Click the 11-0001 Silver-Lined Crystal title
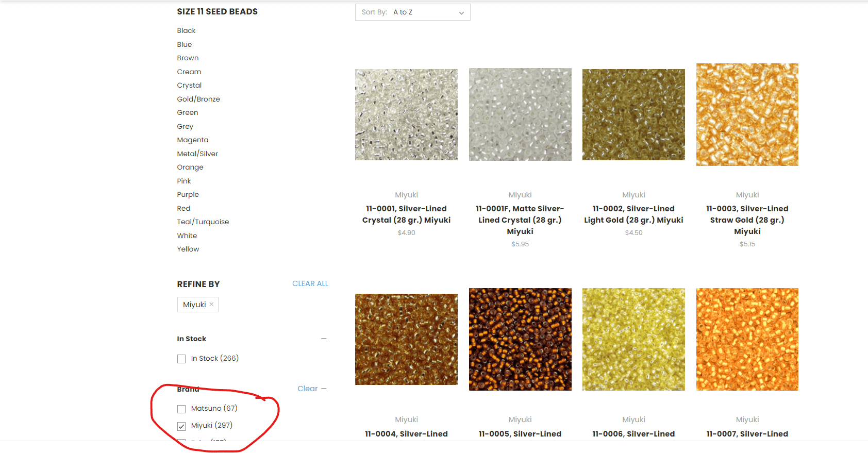Viewport: 868px width, 453px height. point(406,214)
